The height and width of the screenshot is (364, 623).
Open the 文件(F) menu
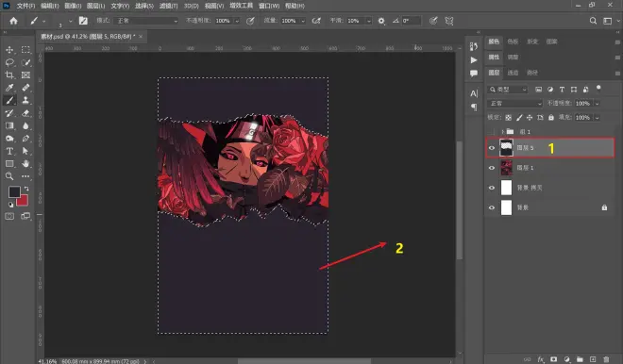click(25, 6)
